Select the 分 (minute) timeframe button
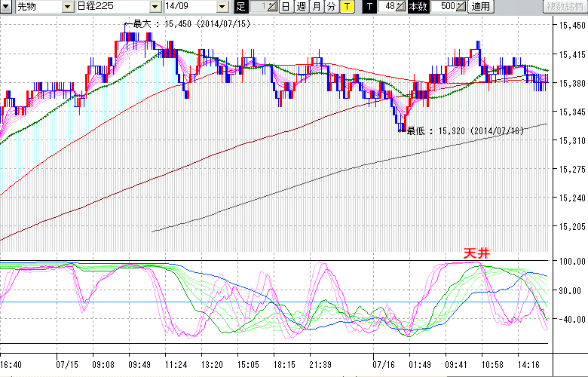 click(x=331, y=7)
